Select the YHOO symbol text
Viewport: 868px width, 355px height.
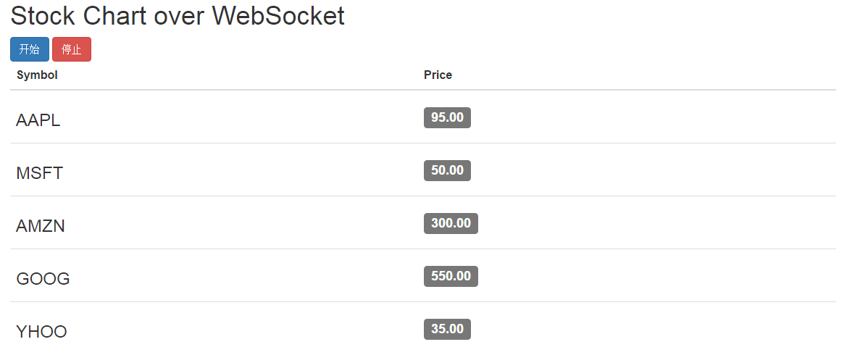coord(41,332)
